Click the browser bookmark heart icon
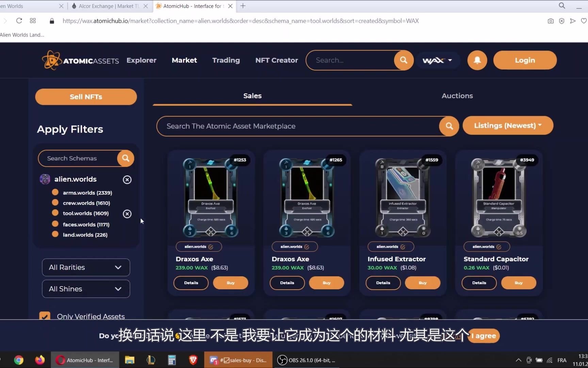This screenshot has height=368, width=588. point(584,21)
